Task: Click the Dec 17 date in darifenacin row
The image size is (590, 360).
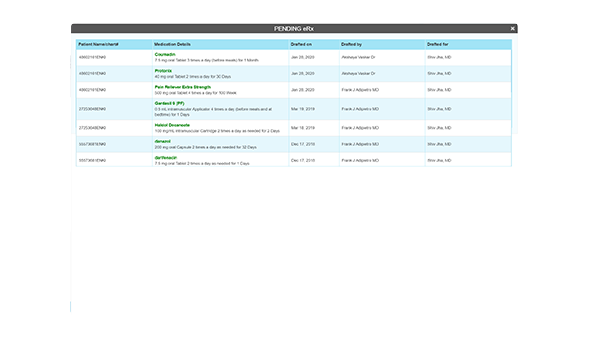Action: 303,160
